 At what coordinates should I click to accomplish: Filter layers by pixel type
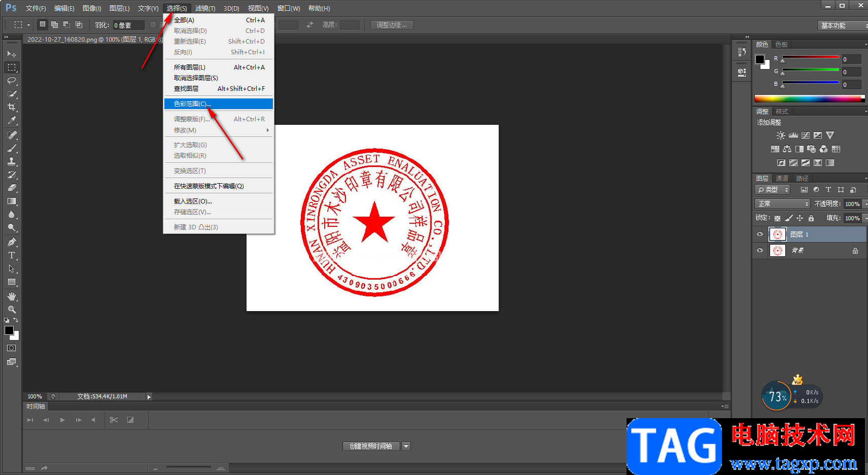point(804,190)
